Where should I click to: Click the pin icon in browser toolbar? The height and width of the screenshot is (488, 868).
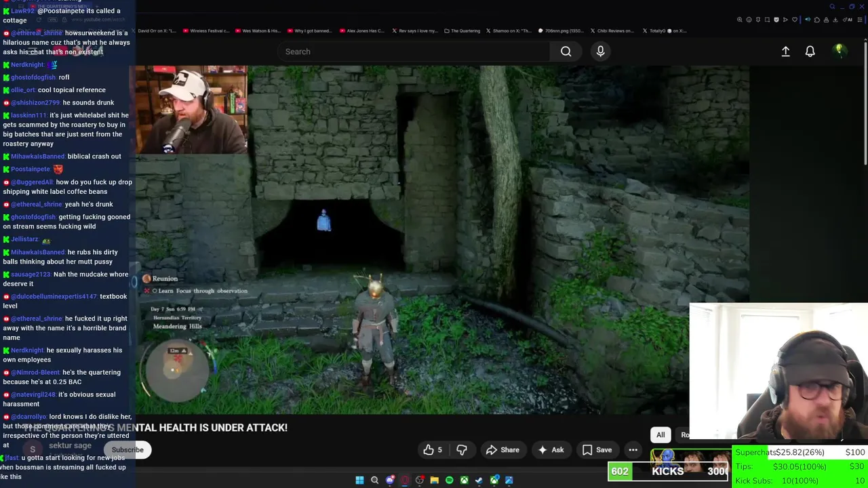758,20
